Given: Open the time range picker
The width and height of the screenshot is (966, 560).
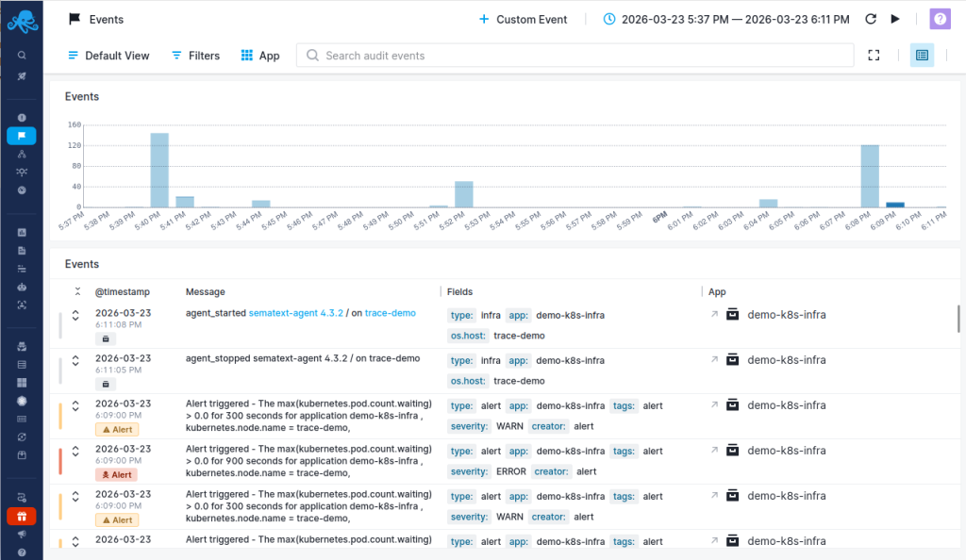Looking at the screenshot, I should 725,19.
